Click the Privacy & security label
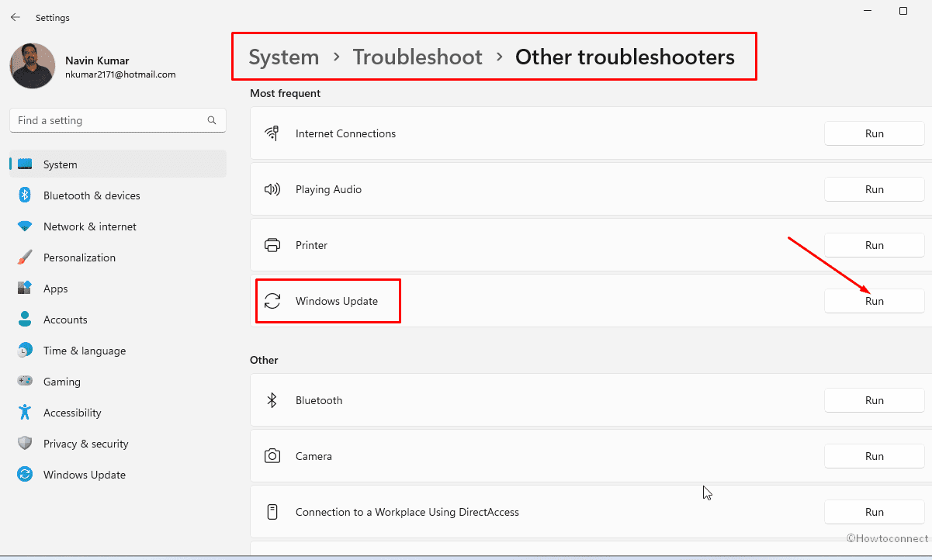Viewport: 932px width, 560px height. point(86,444)
